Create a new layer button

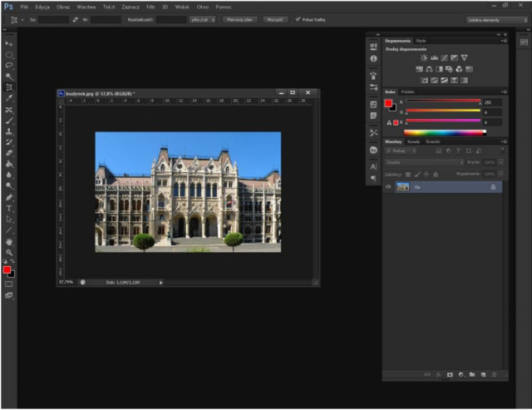[483, 374]
